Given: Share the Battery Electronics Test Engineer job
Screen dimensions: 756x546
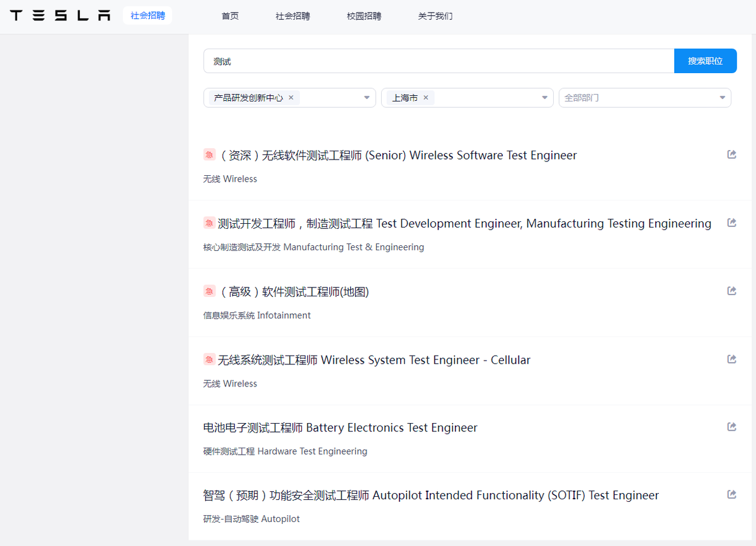Looking at the screenshot, I should pos(731,426).
